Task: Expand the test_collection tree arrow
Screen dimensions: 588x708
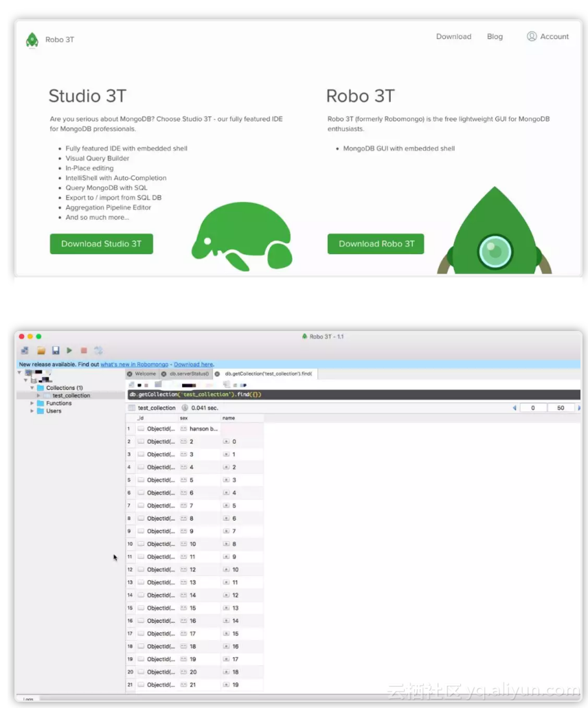Action: (38, 396)
